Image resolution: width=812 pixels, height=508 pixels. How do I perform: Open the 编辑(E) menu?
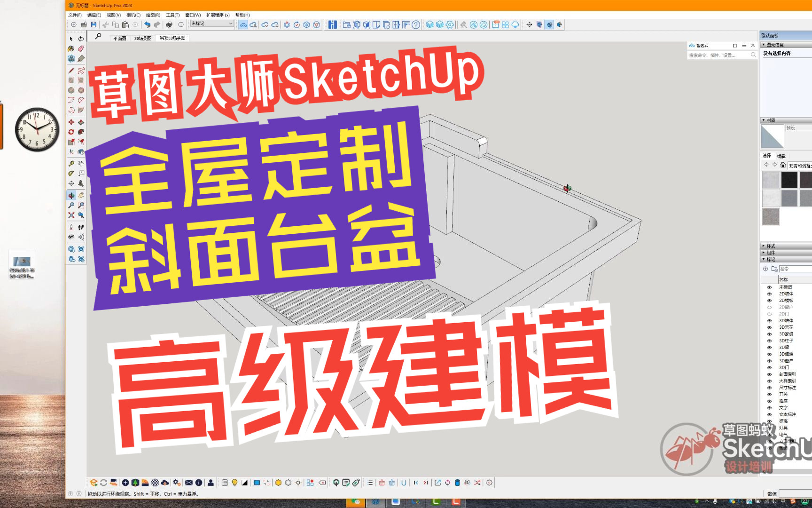pyautogui.click(x=94, y=15)
